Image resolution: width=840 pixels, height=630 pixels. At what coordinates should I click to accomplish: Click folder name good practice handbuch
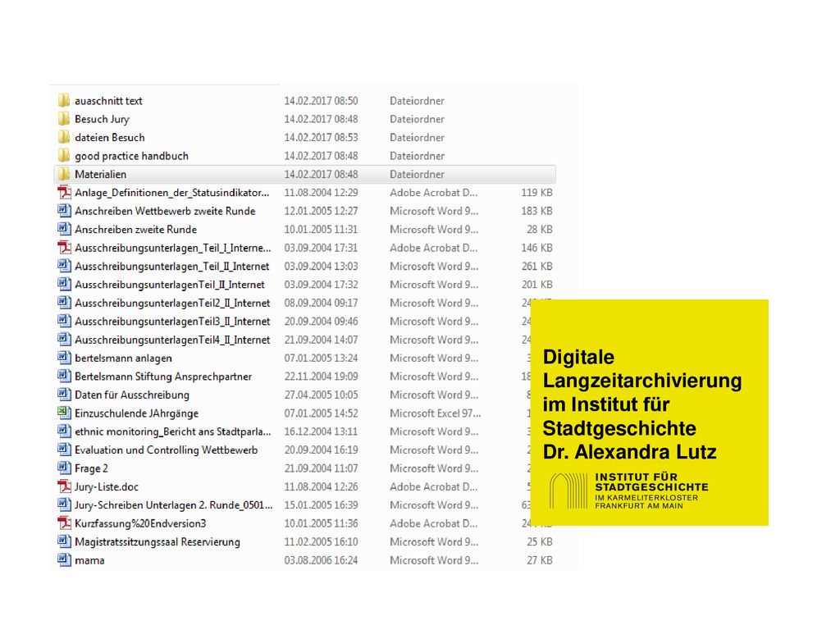click(131, 157)
